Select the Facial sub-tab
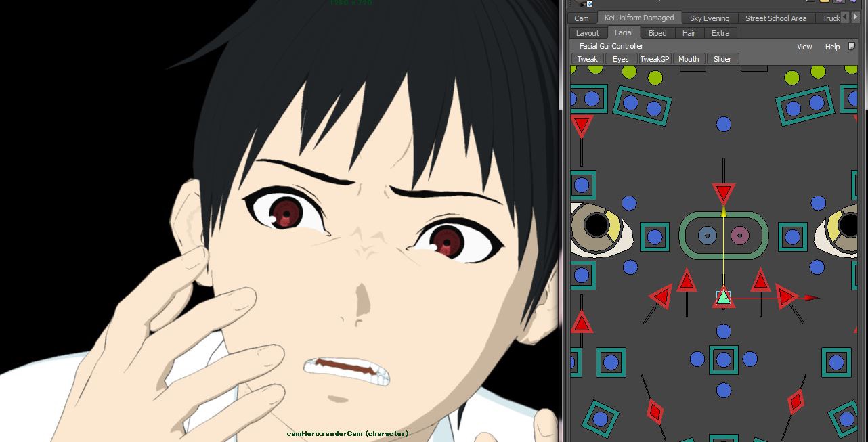Screen dimensions: 868x442 pyautogui.click(x=624, y=32)
